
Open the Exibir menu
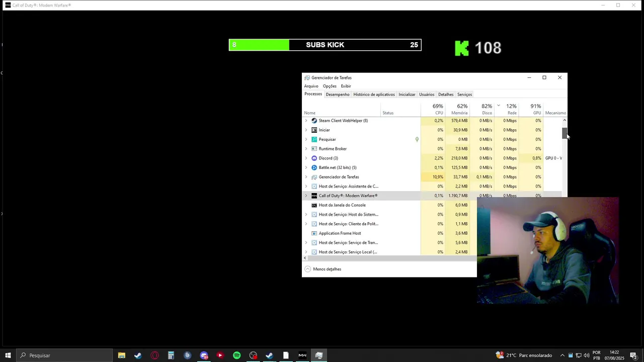[346, 86]
